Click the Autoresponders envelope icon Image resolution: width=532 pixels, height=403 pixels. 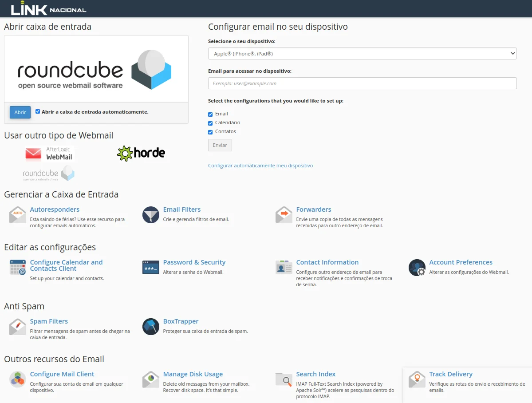(18, 215)
